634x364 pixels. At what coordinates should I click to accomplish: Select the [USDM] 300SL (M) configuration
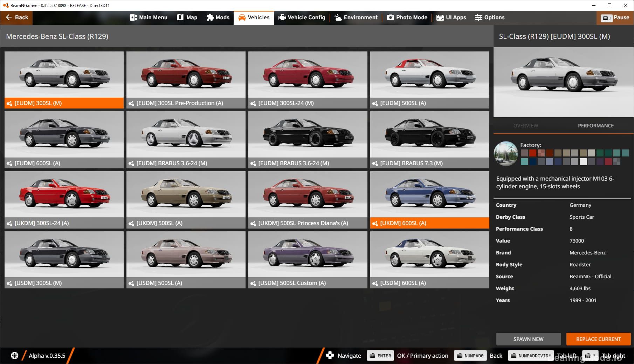64,260
